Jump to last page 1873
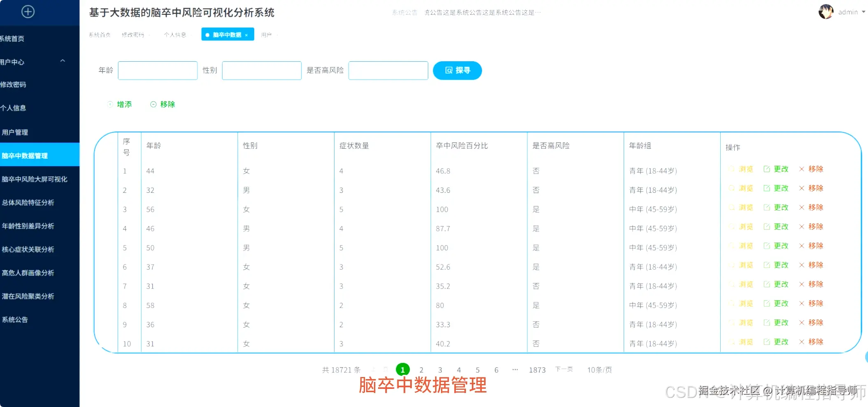The image size is (868, 407). 537,370
